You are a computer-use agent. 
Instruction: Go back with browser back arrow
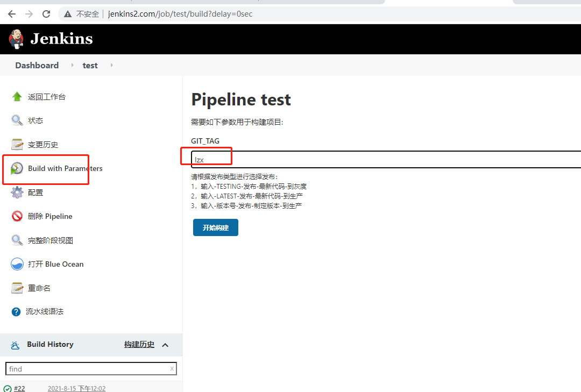tap(12, 14)
